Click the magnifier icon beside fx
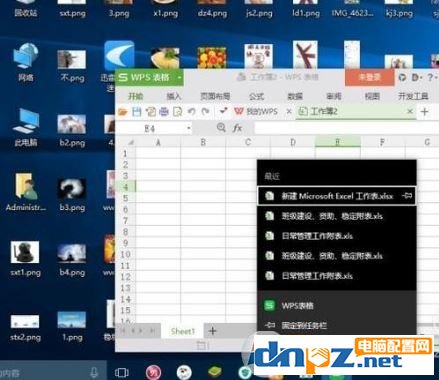Viewport: 439px width, 380px height. pyautogui.click(x=221, y=127)
